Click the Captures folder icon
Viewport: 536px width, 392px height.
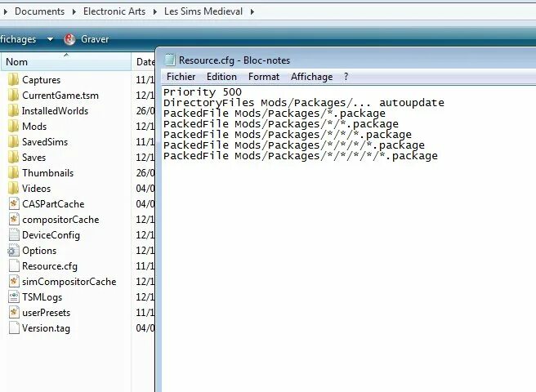tap(13, 80)
